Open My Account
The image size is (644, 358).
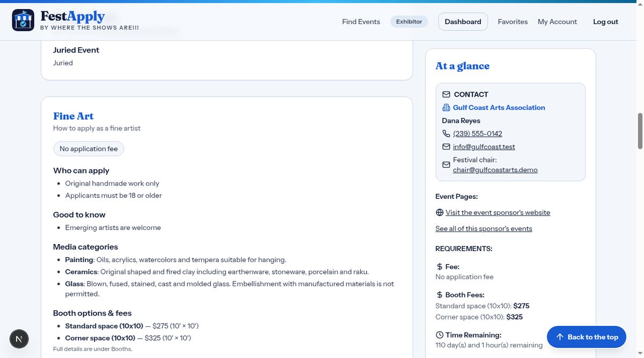557,22
